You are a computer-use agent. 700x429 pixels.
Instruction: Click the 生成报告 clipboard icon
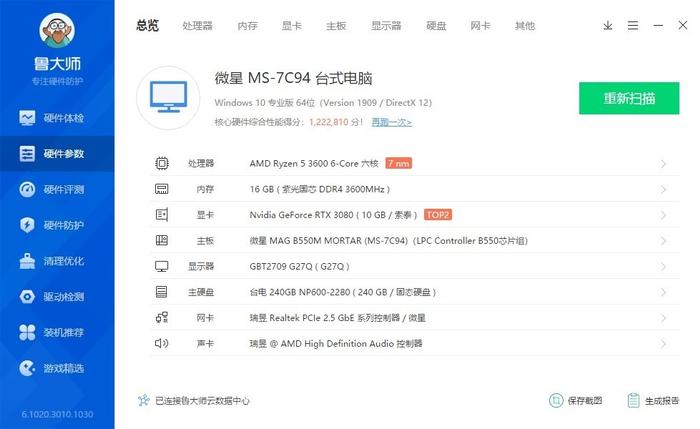click(x=633, y=400)
